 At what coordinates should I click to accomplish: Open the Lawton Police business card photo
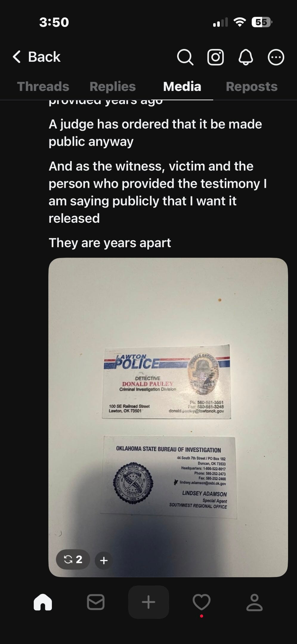(166, 382)
